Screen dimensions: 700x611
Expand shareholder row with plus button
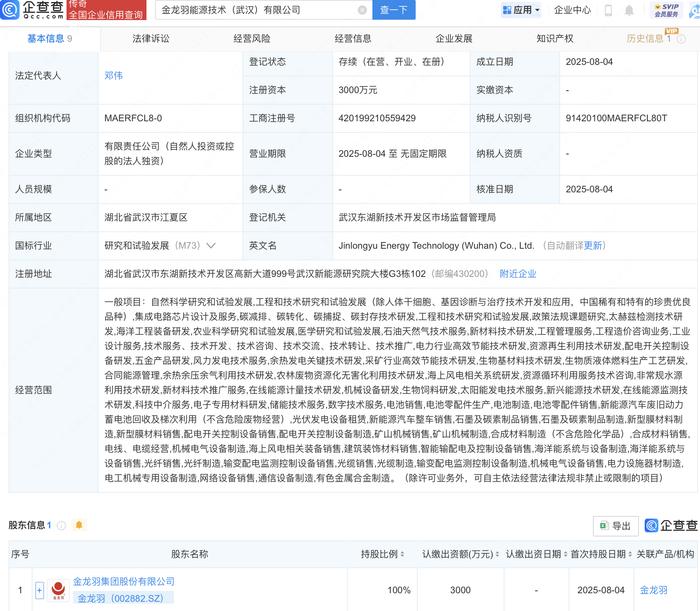pyautogui.click(x=39, y=590)
